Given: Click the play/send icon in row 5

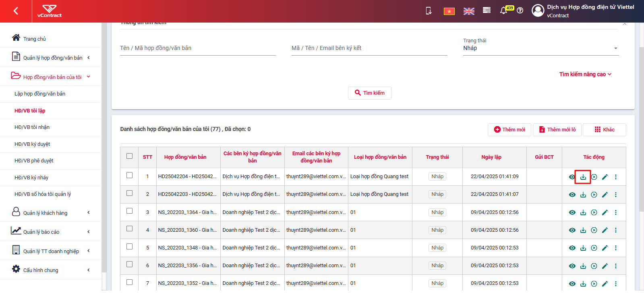Looking at the screenshot, I should pos(594,248).
